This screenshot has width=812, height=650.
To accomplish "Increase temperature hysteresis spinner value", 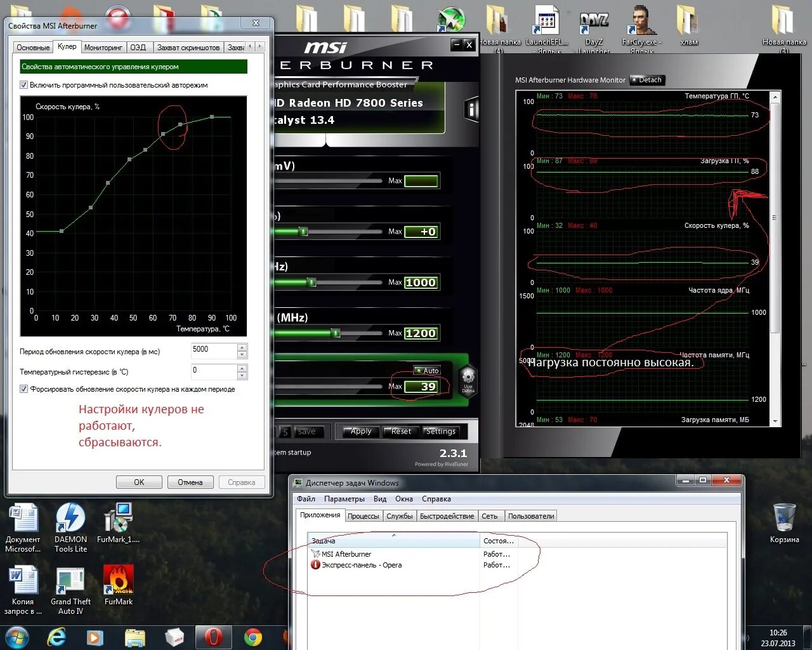I will point(242,368).
